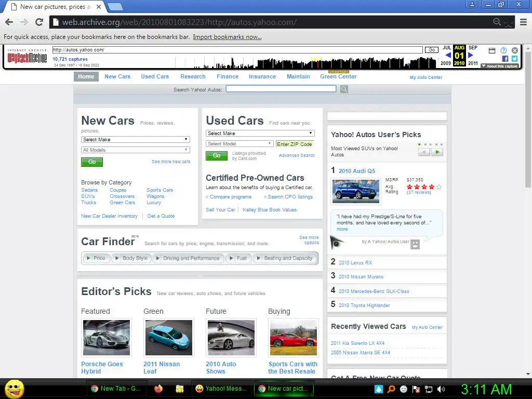
Task: Open the Porsche Goes Hybrid thumbnail
Action: point(107,338)
